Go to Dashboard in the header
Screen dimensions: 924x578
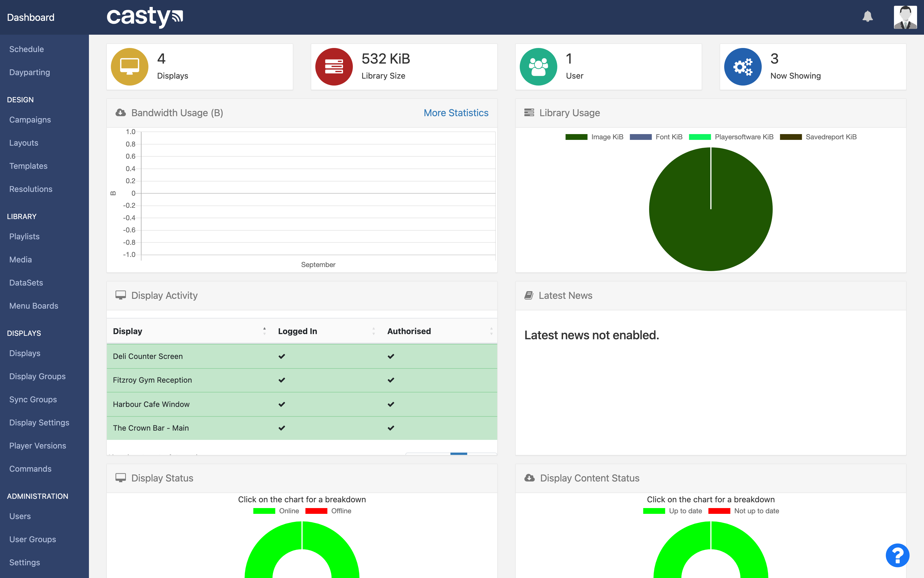(x=31, y=17)
